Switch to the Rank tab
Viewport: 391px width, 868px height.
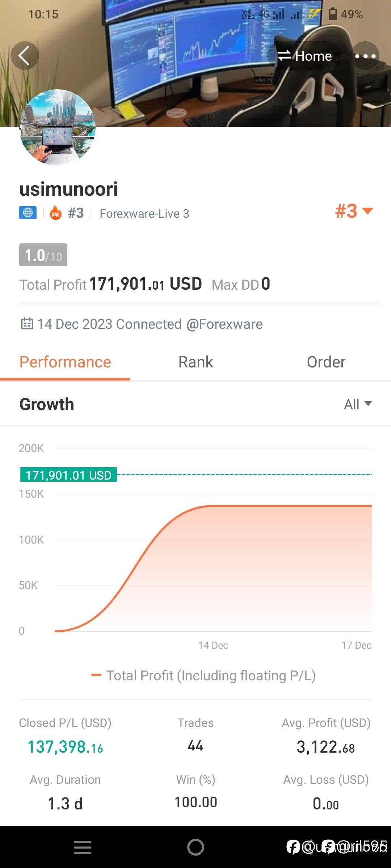click(195, 362)
